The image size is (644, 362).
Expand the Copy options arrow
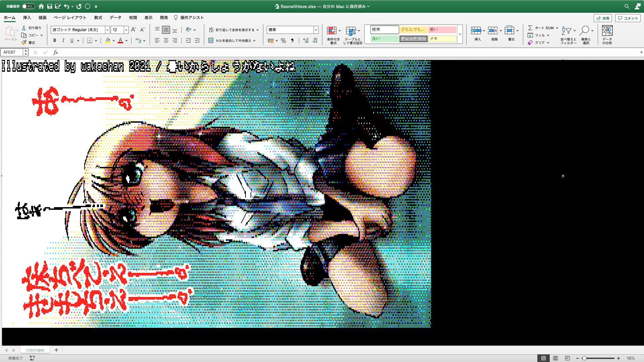click(x=42, y=35)
